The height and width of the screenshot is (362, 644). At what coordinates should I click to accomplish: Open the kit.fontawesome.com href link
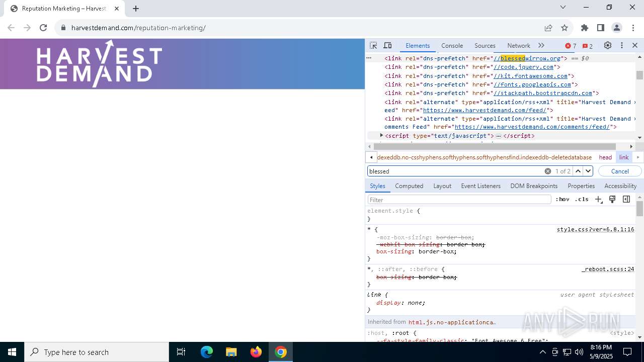pos(530,76)
